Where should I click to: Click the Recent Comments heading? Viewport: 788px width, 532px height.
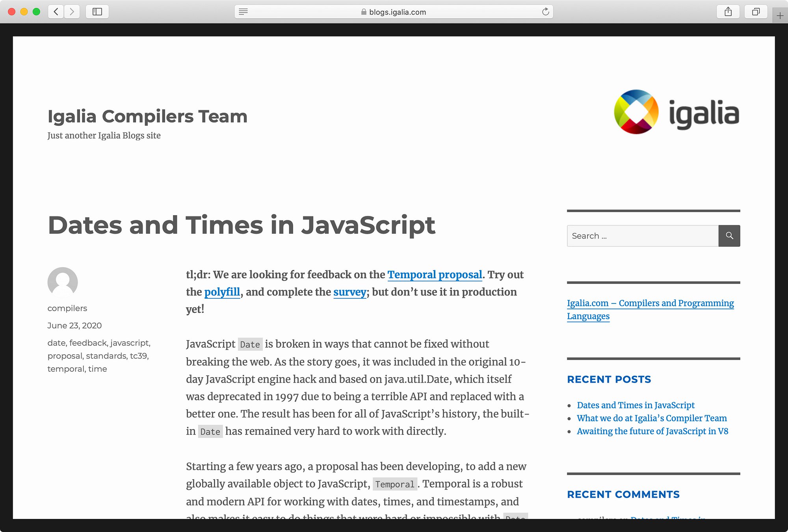pos(623,495)
